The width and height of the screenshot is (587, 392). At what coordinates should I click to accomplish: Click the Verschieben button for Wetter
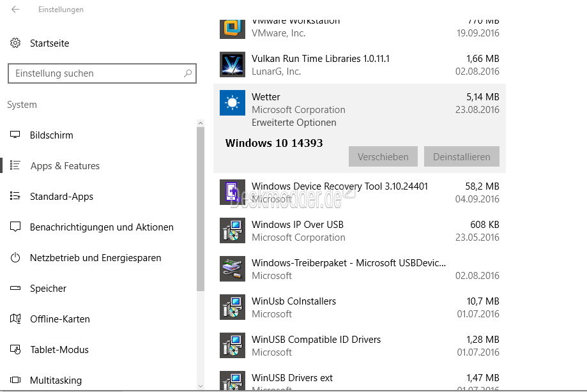click(x=383, y=156)
